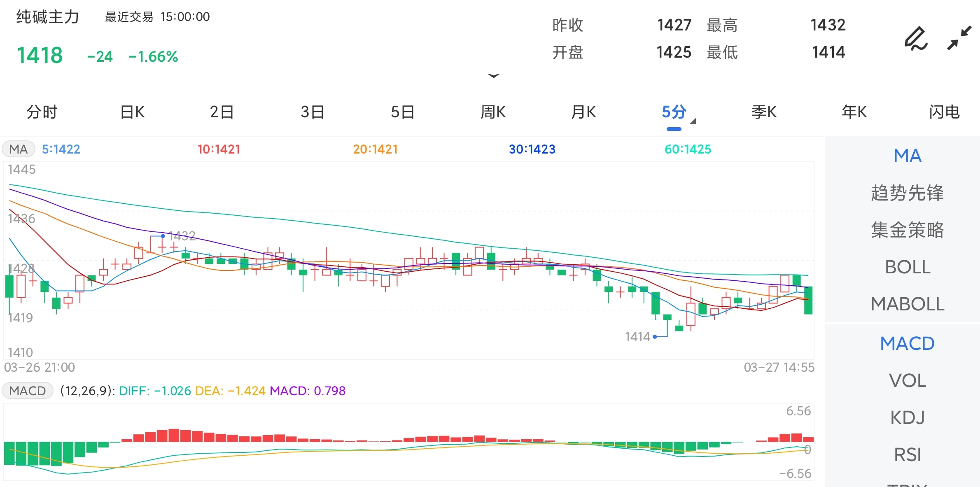
Task: Click the -1.66% change figure
Action: click(x=153, y=56)
